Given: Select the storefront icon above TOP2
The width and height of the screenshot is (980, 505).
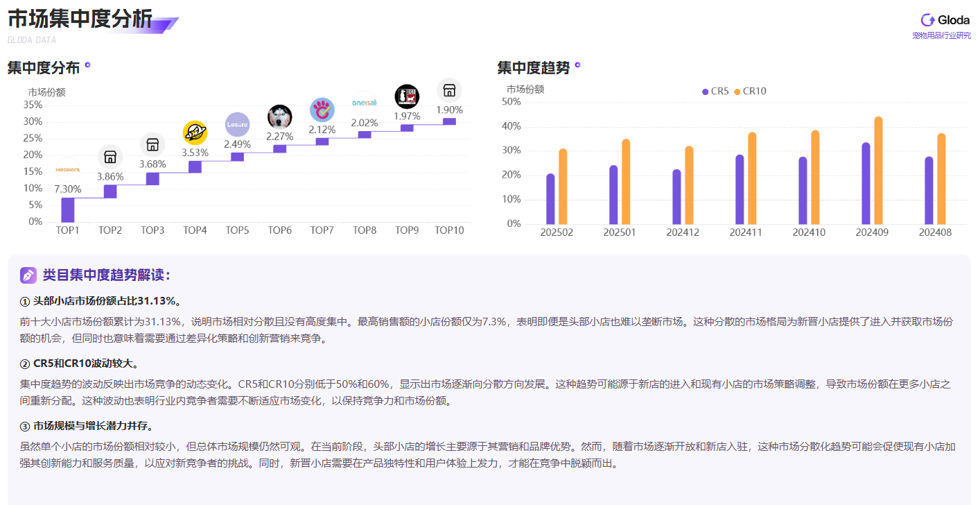Looking at the screenshot, I should click(110, 157).
